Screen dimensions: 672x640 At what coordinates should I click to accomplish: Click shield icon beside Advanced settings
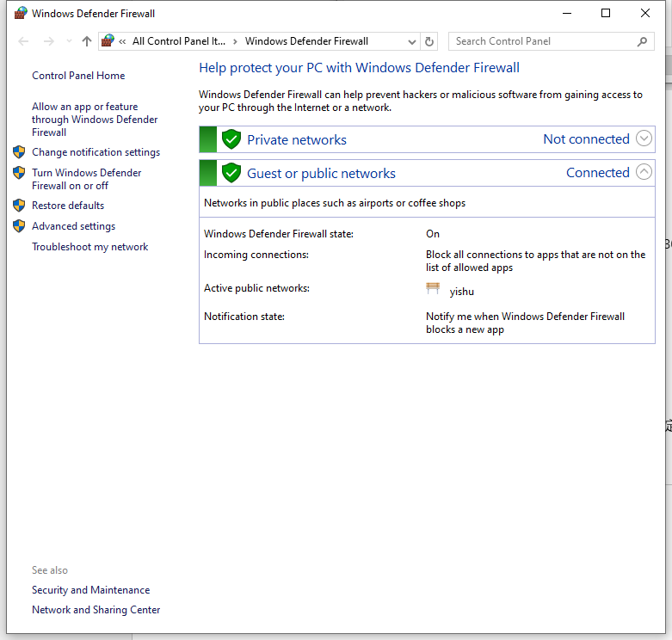coord(19,225)
